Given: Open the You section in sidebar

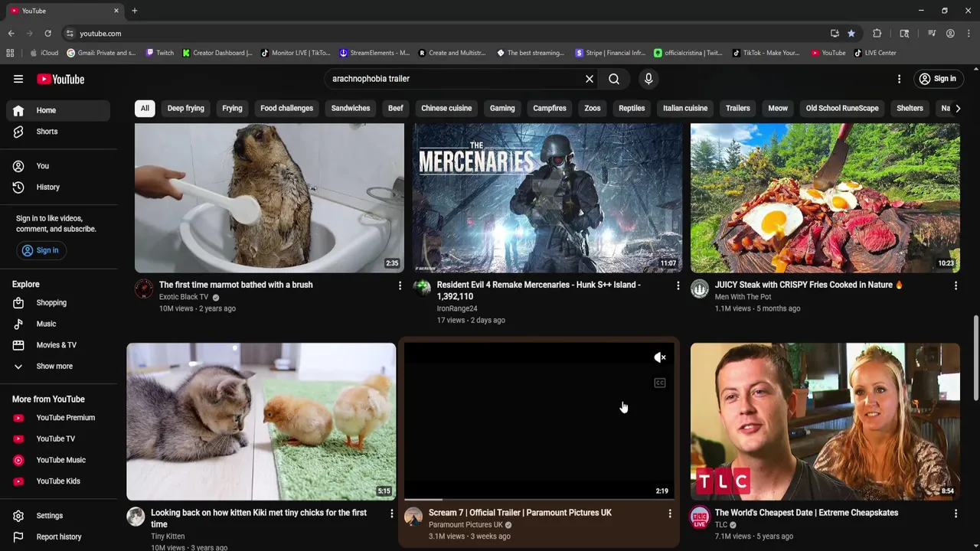Looking at the screenshot, I should [x=58, y=166].
